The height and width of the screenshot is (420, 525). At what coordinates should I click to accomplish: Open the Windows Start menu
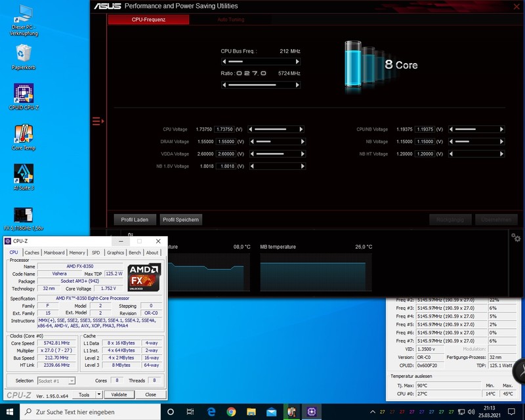(10, 411)
